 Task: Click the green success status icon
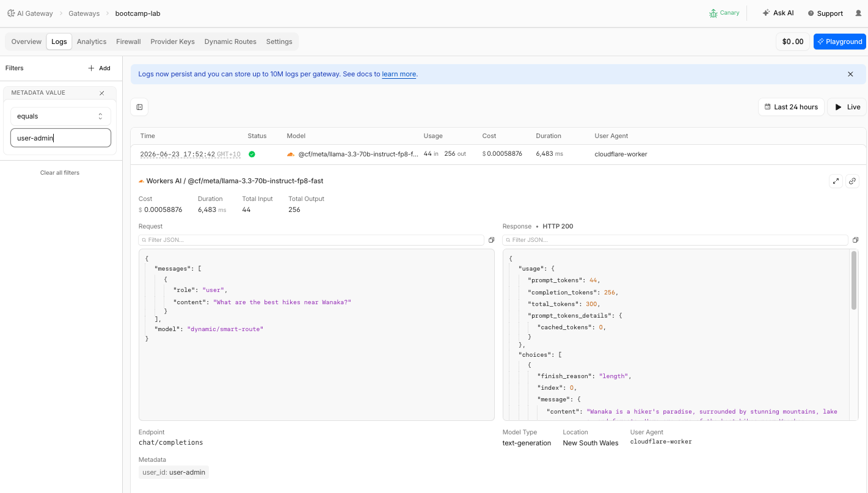coord(252,154)
